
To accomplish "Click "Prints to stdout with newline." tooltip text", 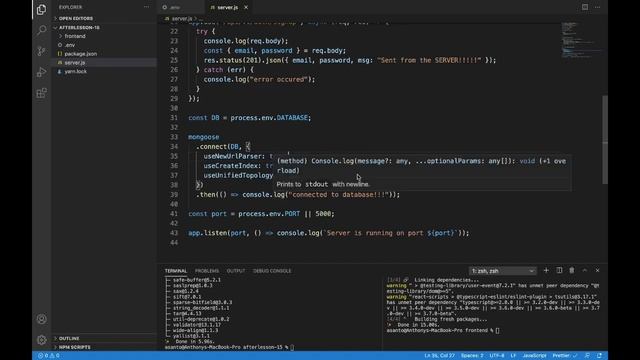I will (323, 184).
